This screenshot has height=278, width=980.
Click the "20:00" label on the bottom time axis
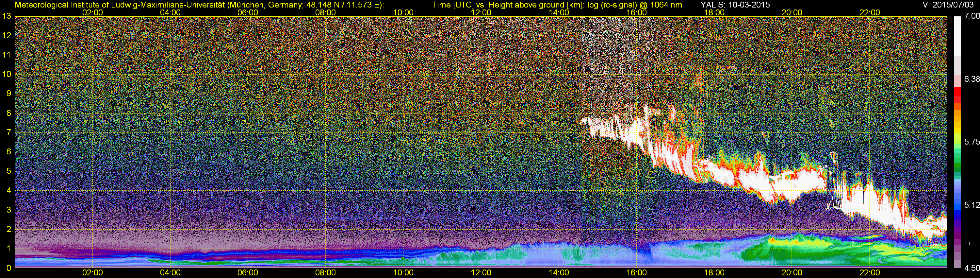tap(792, 273)
